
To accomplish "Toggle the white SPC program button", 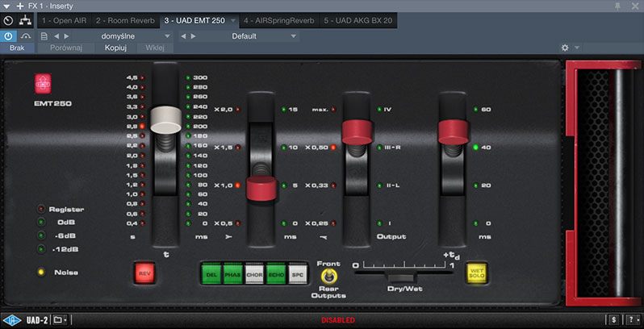I will [298, 273].
